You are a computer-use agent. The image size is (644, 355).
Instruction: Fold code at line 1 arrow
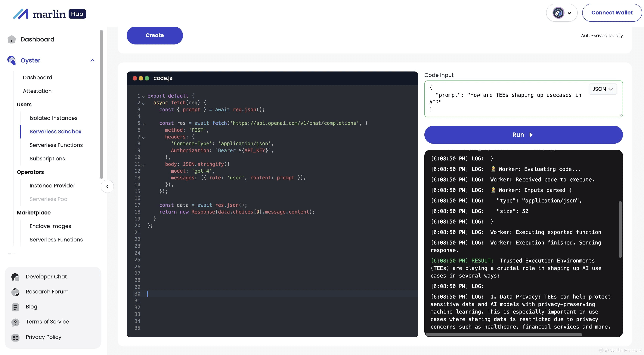(143, 97)
